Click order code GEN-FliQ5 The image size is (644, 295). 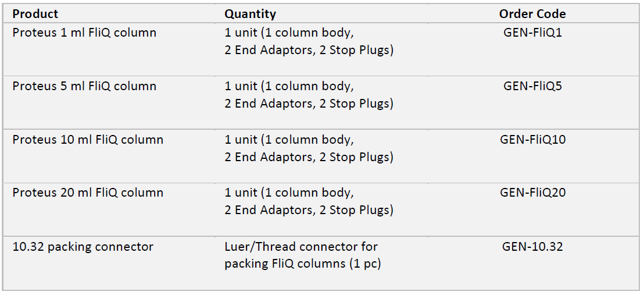pos(532,86)
